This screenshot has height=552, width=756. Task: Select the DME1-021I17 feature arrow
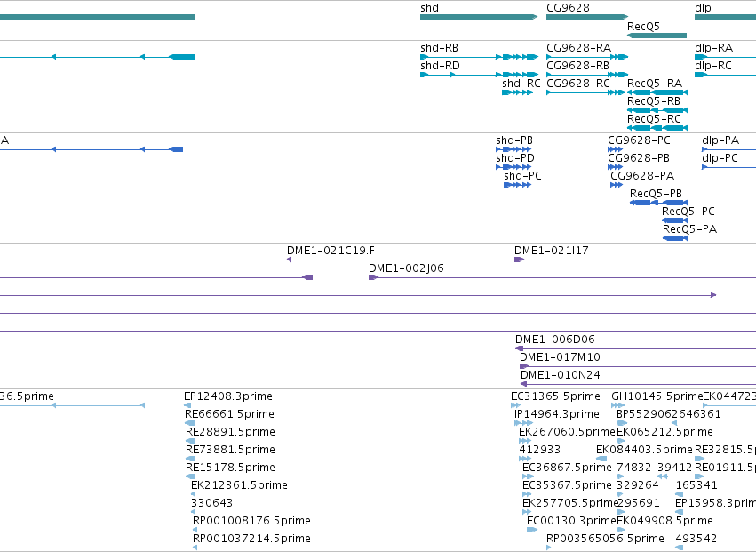(x=520, y=260)
